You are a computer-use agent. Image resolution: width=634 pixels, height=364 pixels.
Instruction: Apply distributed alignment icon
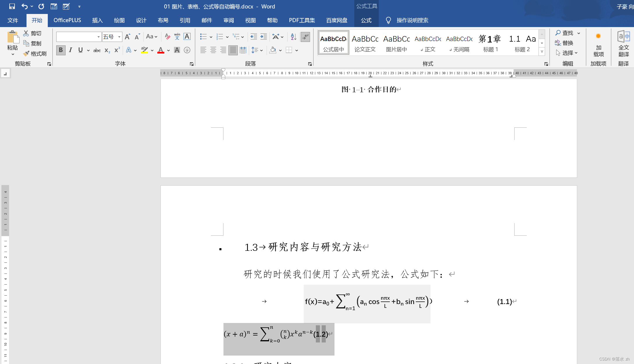(x=243, y=50)
